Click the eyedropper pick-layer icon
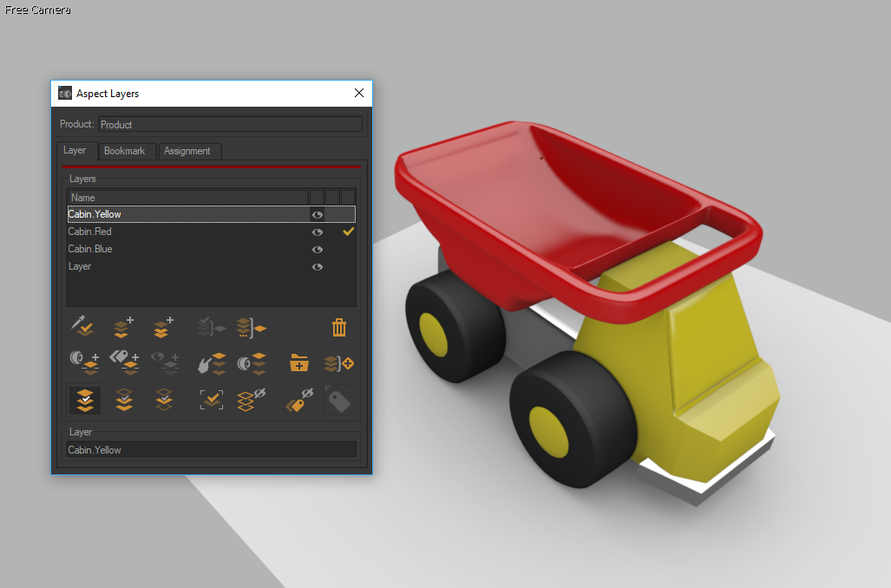The height and width of the screenshot is (588, 891). 83,328
